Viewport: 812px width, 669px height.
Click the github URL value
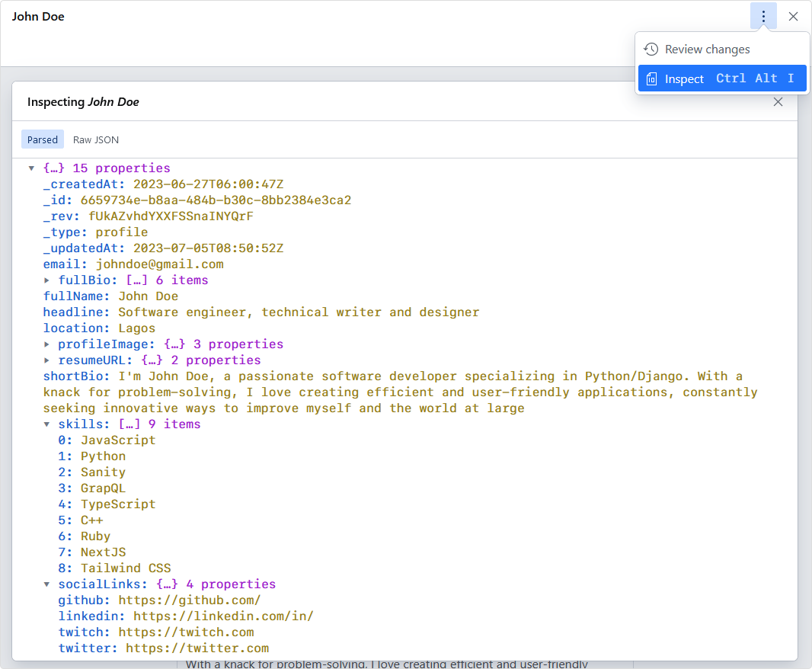(x=190, y=600)
